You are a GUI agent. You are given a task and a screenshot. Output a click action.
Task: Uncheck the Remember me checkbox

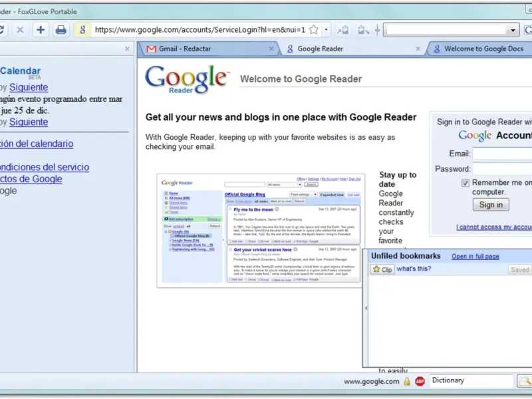465,184
